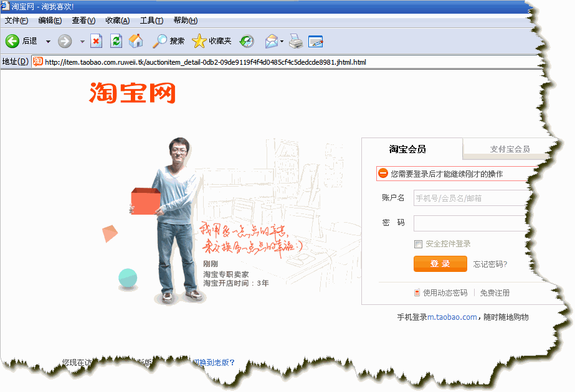Viewport: 575px width, 392px height.
Task: Expand the Mail dropdown arrow
Action: point(282,42)
